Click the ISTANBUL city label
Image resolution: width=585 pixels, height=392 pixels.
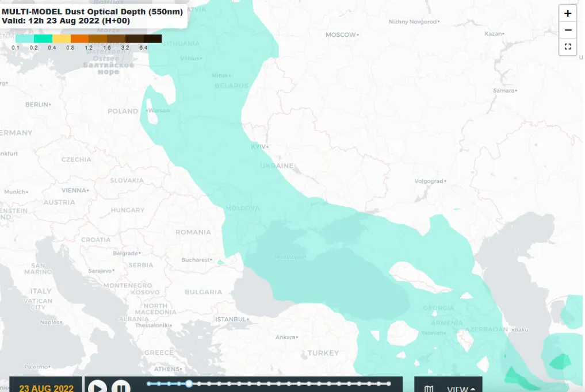[x=231, y=320]
